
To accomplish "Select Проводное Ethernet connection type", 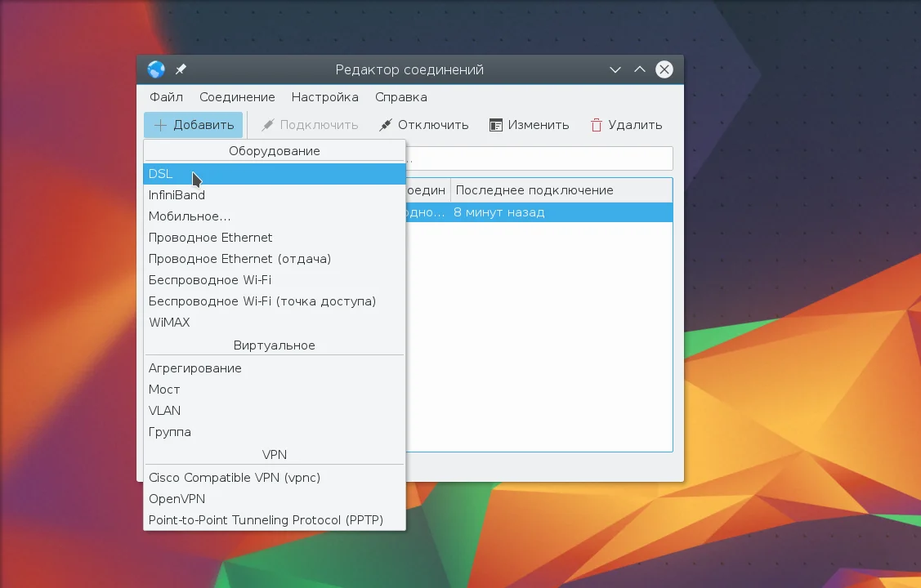I will (275, 238).
